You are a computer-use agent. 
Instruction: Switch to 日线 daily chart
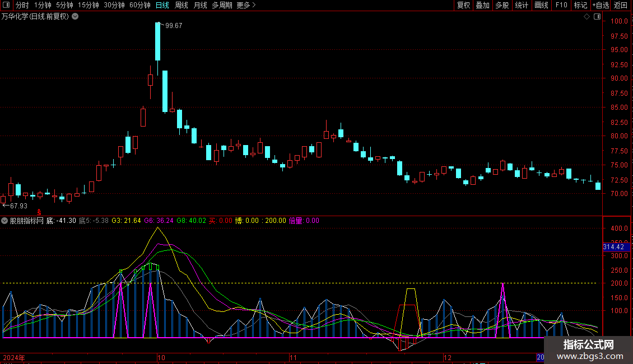pos(162,6)
